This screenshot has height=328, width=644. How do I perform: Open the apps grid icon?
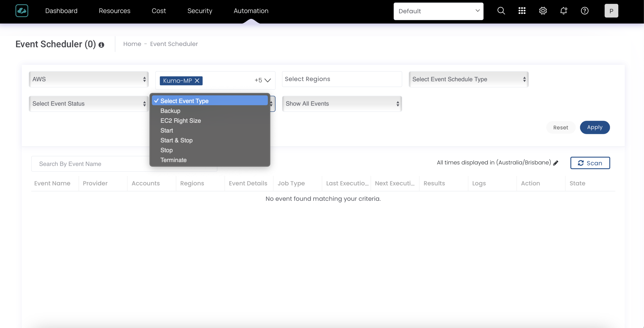pos(522,11)
